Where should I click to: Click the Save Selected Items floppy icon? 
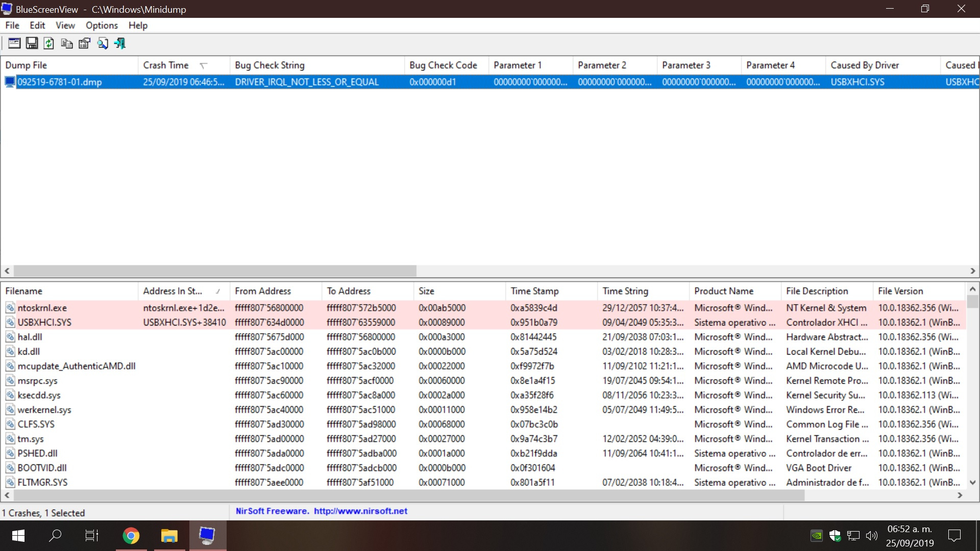[32, 43]
